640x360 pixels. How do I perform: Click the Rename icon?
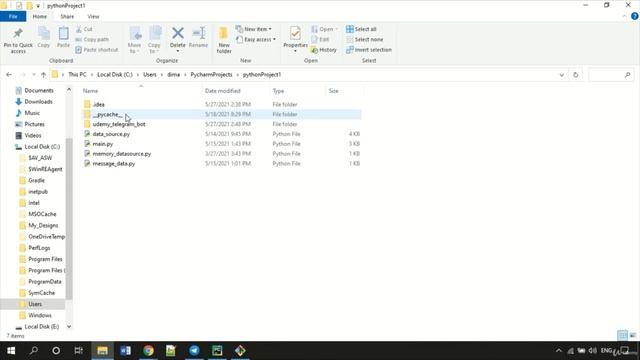point(198,37)
